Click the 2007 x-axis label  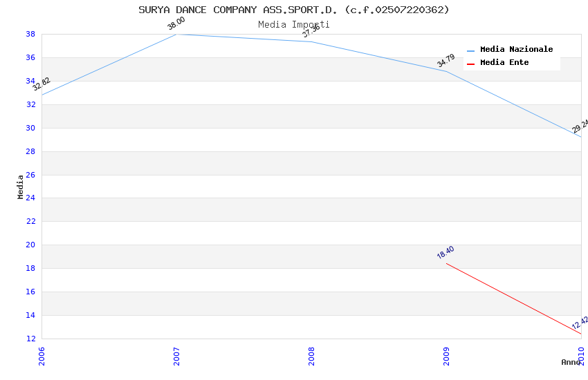click(176, 356)
